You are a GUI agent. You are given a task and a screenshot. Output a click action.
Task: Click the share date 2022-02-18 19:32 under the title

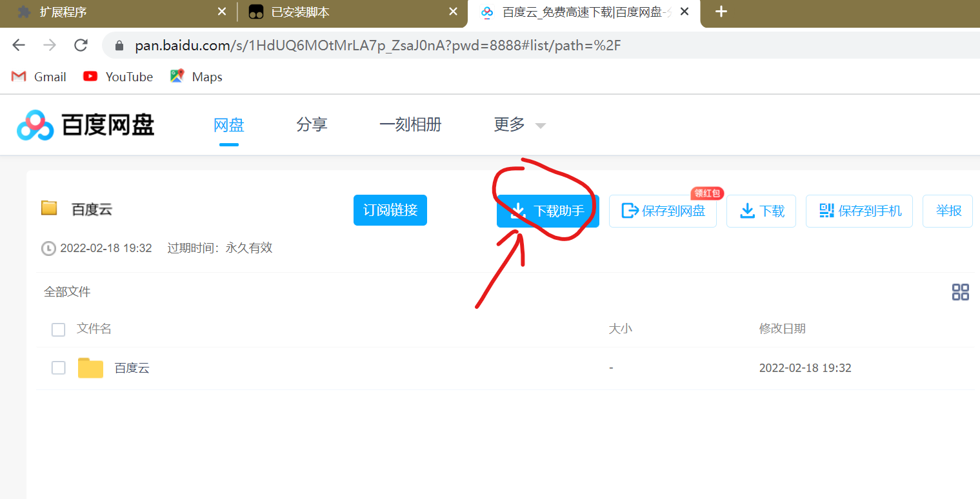[106, 248]
